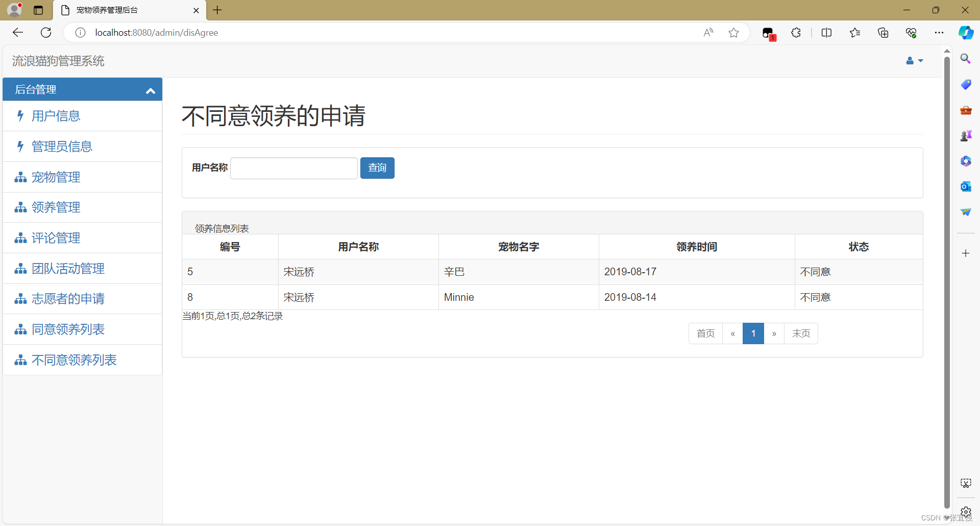980x526 pixels.
Task: Click the user avatar icon in page header
Action: pos(910,61)
